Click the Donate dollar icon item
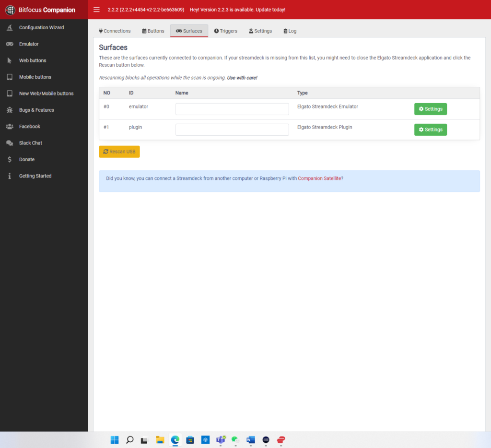The width and height of the screenshot is (491, 448). tap(26, 160)
